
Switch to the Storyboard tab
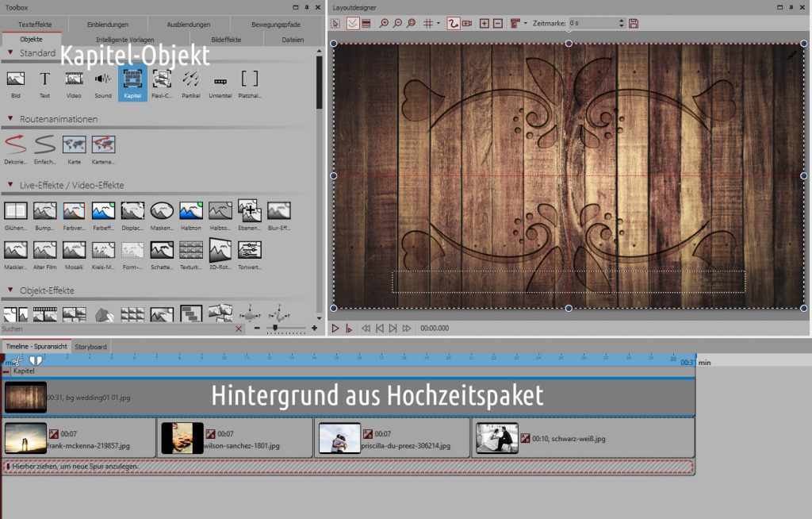pyautogui.click(x=91, y=347)
